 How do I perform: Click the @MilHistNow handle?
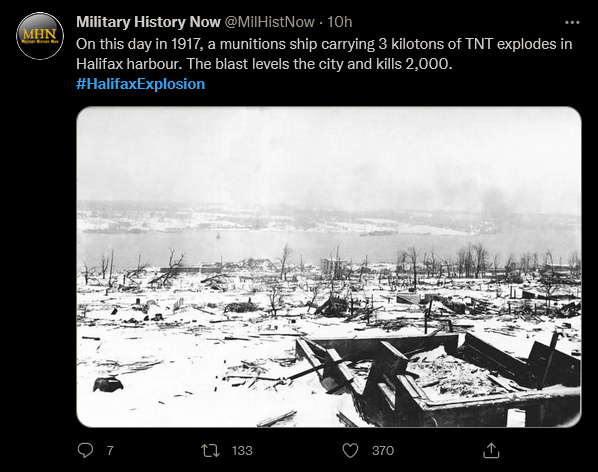[x=270, y=22]
